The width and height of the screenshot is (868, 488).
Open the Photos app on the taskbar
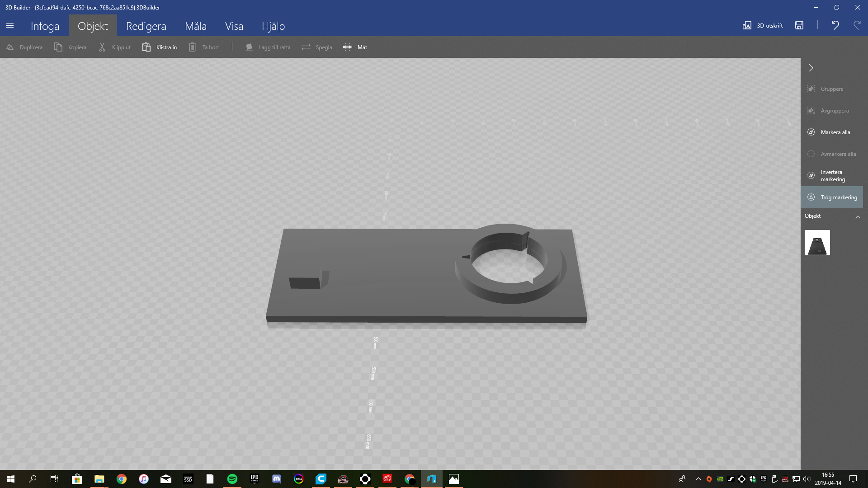pyautogui.click(x=453, y=479)
